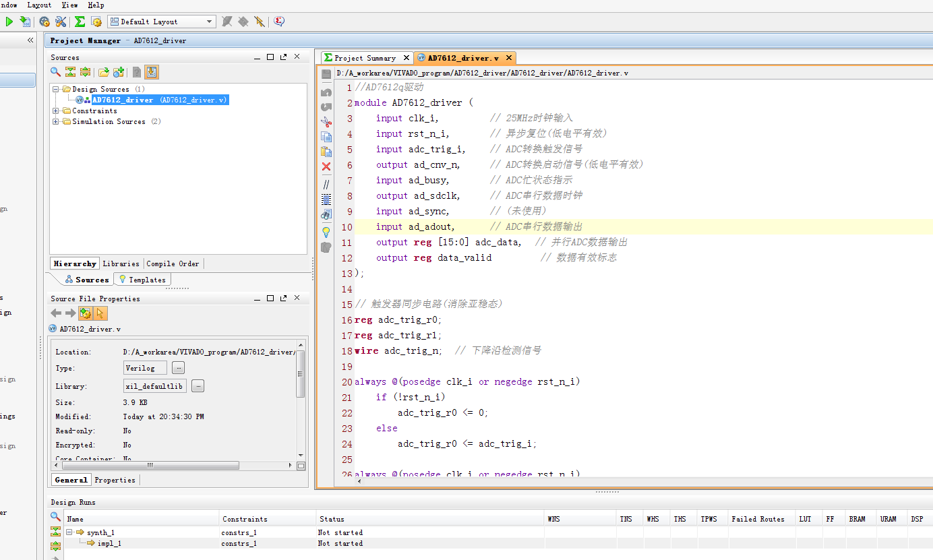Click the Paste clipboard icon in editor sidebar

[x=326, y=152]
